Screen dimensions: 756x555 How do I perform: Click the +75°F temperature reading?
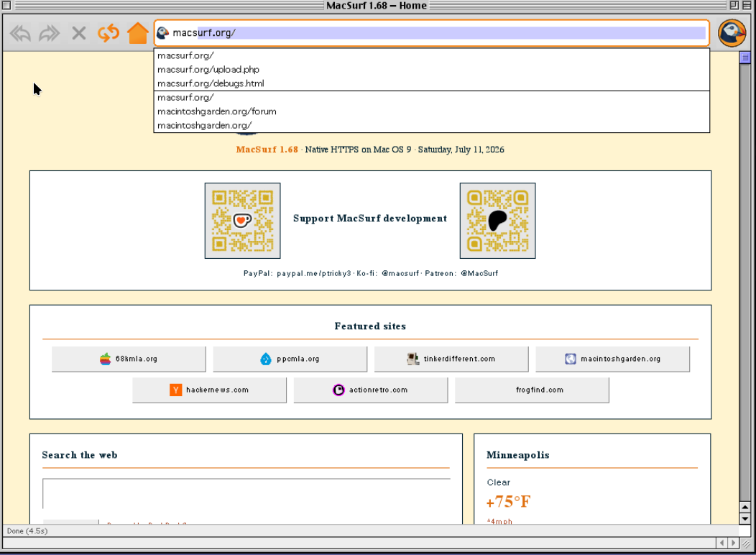point(509,502)
